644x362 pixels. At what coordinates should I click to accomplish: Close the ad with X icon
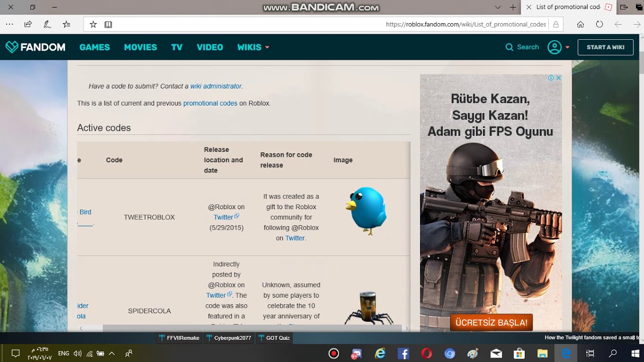558,78
